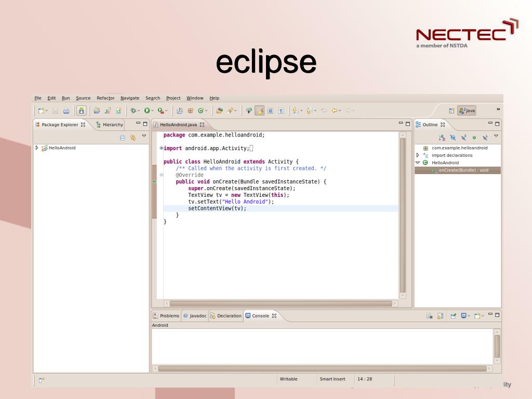Toggle Link with Editor in Package Explorer
Screen dimensions: 532x399
click(133, 138)
